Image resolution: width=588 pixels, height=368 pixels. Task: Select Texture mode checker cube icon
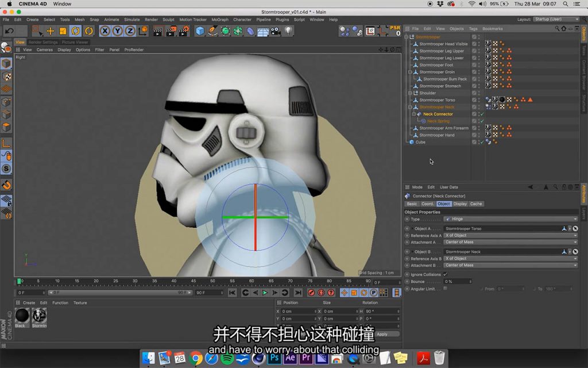coord(6,76)
